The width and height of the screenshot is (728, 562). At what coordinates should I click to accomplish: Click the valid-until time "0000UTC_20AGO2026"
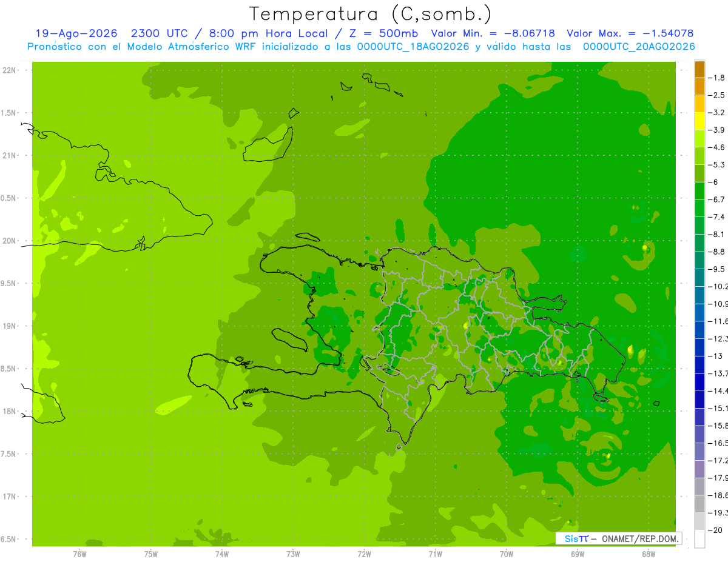click(639, 47)
